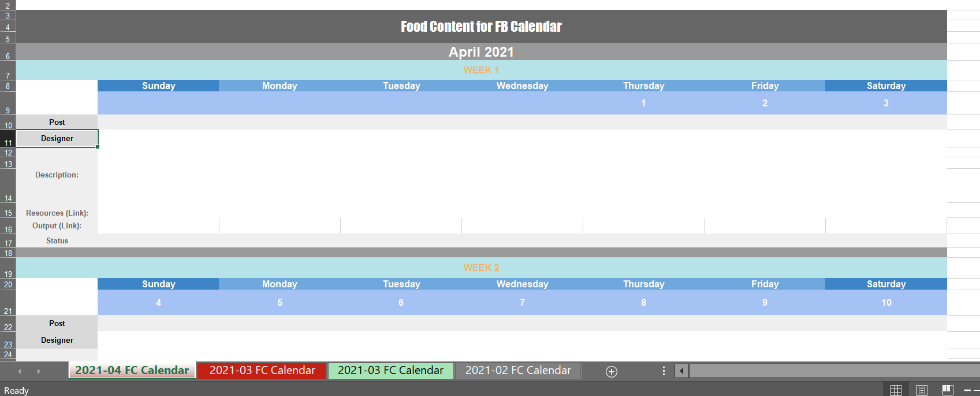The height and width of the screenshot is (396, 980).
Task: Select the Week 2 Saturday date 10 cell
Action: pyautogui.click(x=886, y=302)
